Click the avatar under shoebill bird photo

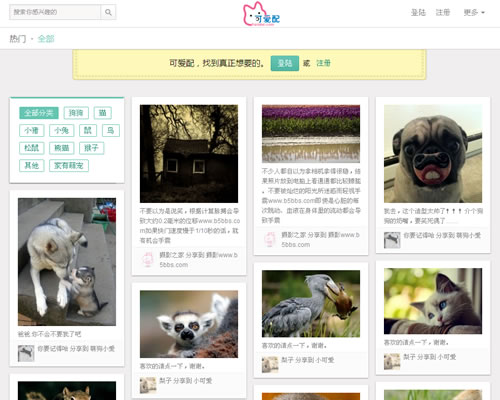pos(270,365)
